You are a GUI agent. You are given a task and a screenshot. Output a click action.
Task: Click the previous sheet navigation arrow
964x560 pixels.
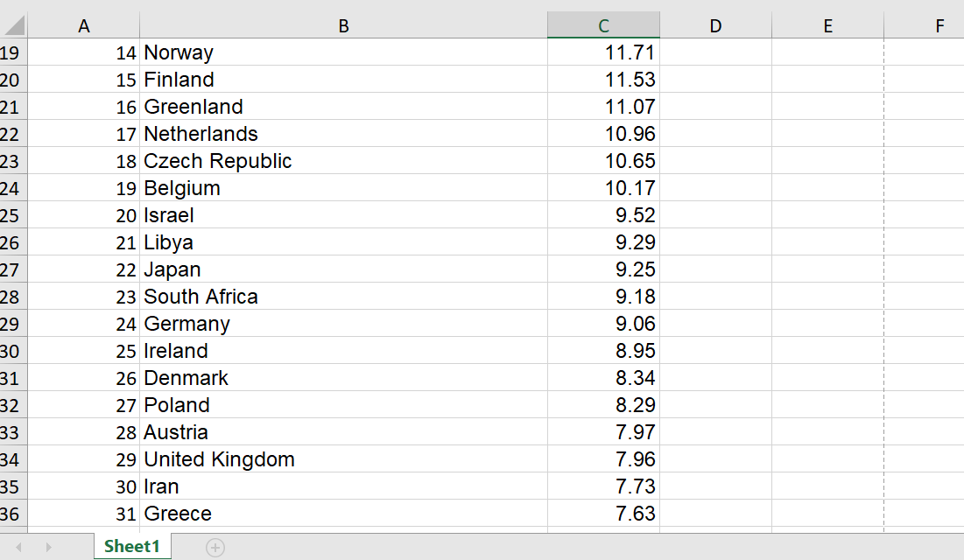[19, 546]
